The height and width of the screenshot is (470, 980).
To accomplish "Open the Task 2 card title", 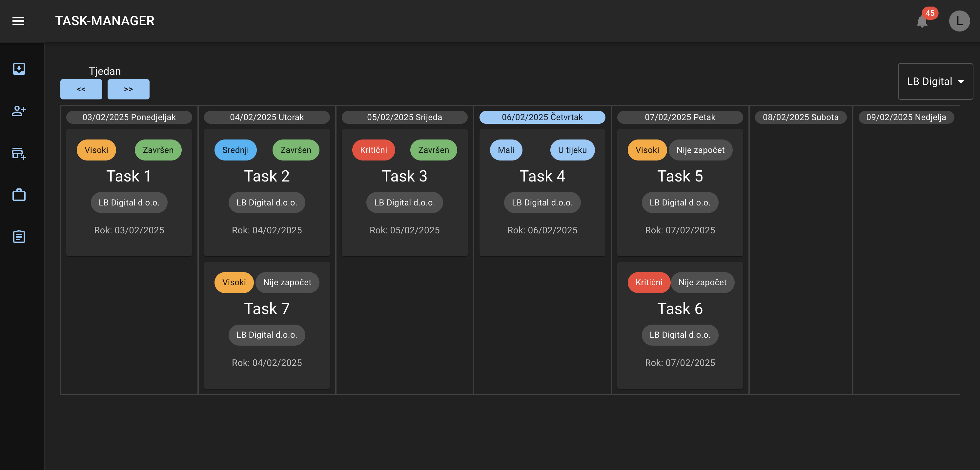I will (267, 176).
